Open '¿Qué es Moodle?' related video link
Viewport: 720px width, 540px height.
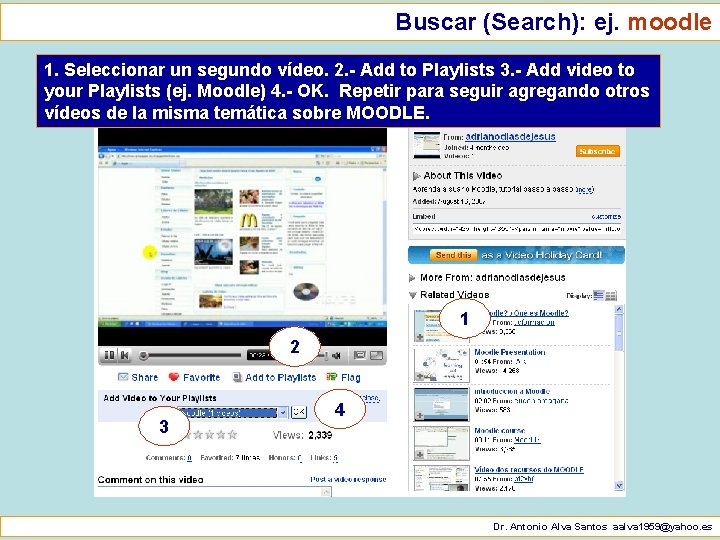(x=528, y=313)
